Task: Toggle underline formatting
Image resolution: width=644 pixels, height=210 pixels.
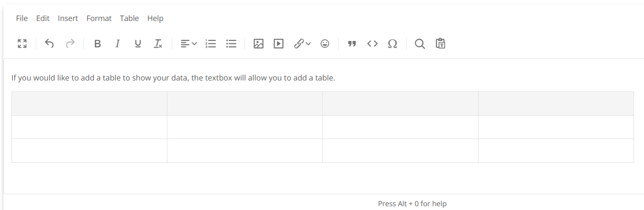Action: [138, 44]
